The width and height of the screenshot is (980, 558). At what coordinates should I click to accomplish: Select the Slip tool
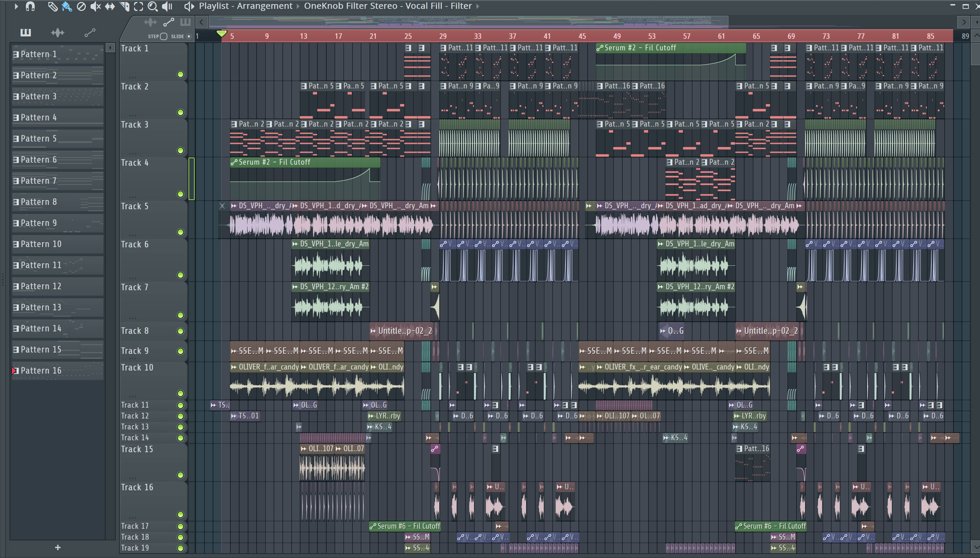[x=110, y=6]
